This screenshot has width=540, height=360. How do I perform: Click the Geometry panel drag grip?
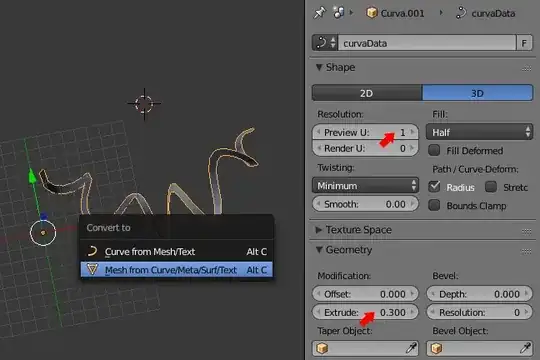click(x=526, y=251)
